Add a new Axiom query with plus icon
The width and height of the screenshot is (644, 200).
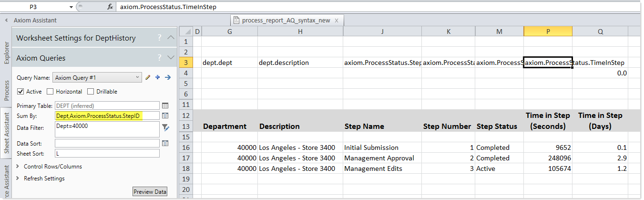[158, 77]
